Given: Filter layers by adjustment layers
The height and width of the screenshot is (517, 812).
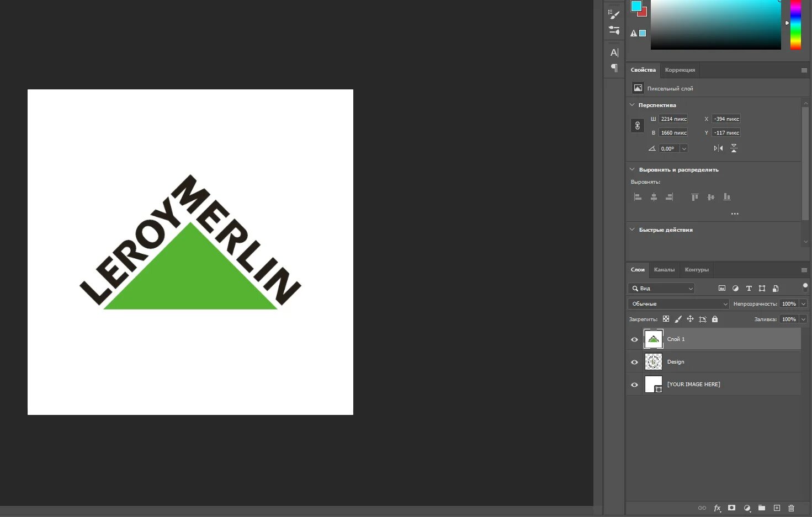Looking at the screenshot, I should tap(735, 288).
